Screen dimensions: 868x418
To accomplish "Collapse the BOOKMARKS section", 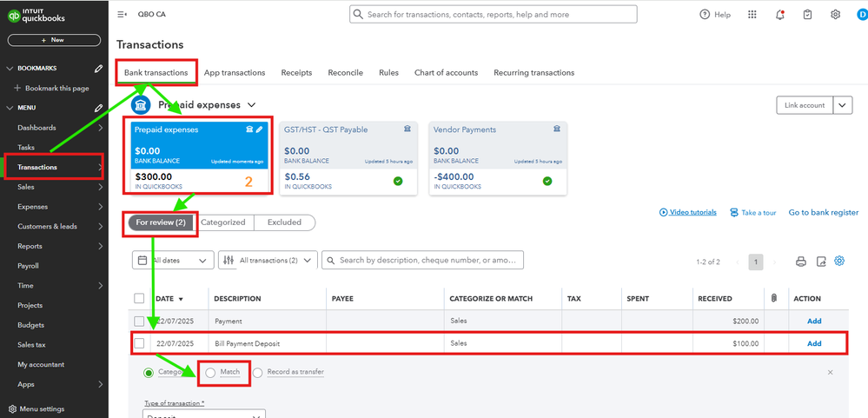I will click(x=10, y=69).
